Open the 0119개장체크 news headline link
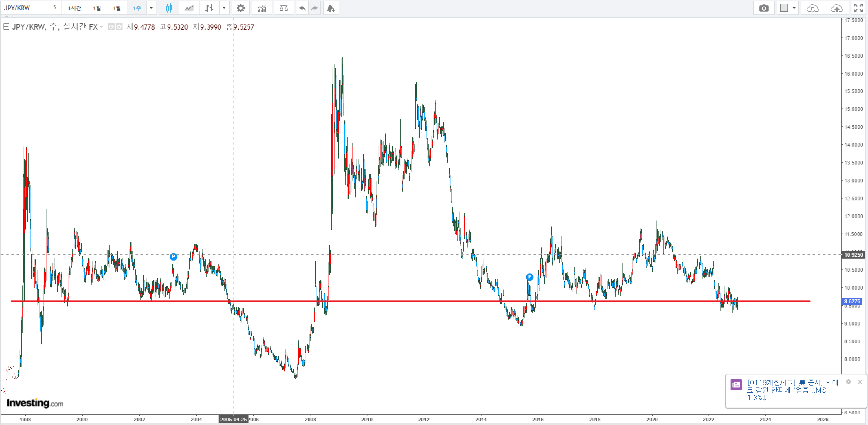Viewport: 868px width, 425px height. click(x=793, y=390)
